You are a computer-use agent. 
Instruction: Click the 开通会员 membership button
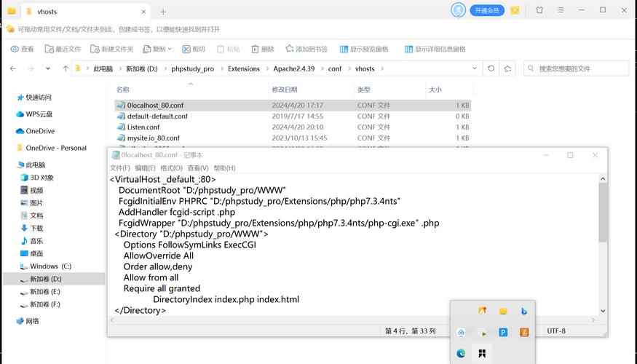coord(486,11)
